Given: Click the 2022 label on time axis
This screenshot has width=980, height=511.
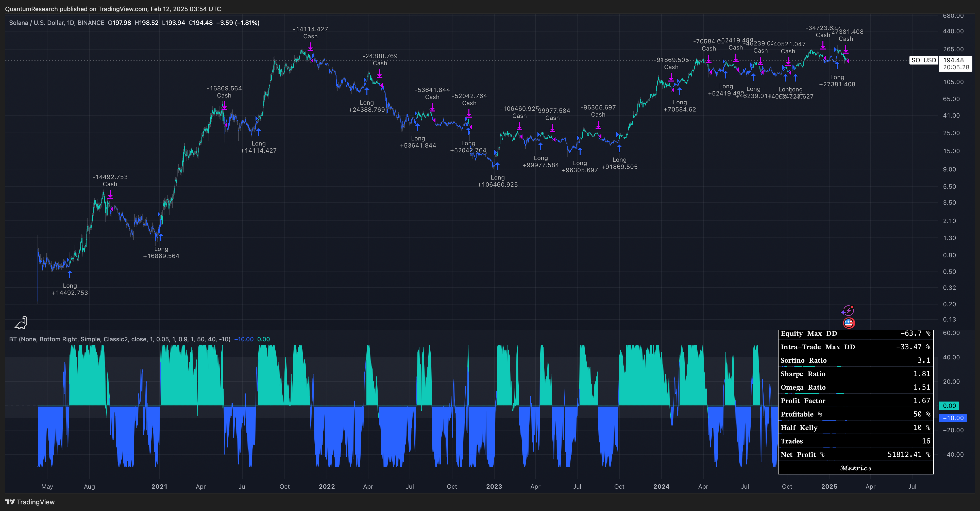Looking at the screenshot, I should point(327,487).
